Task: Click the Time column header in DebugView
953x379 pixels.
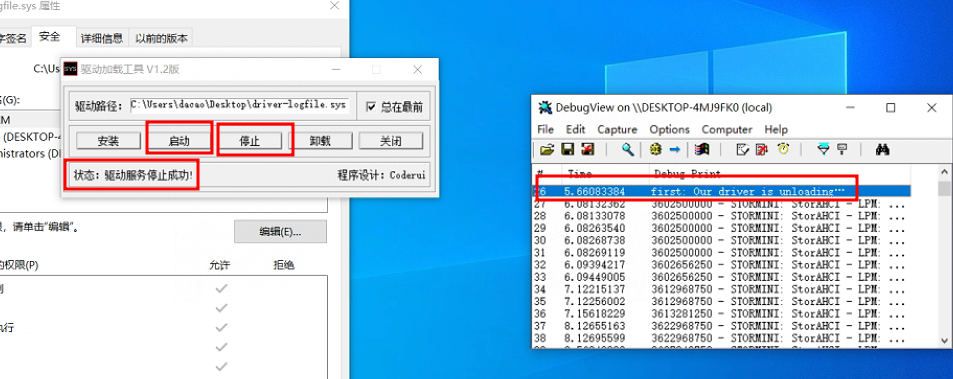Action: [x=606, y=174]
